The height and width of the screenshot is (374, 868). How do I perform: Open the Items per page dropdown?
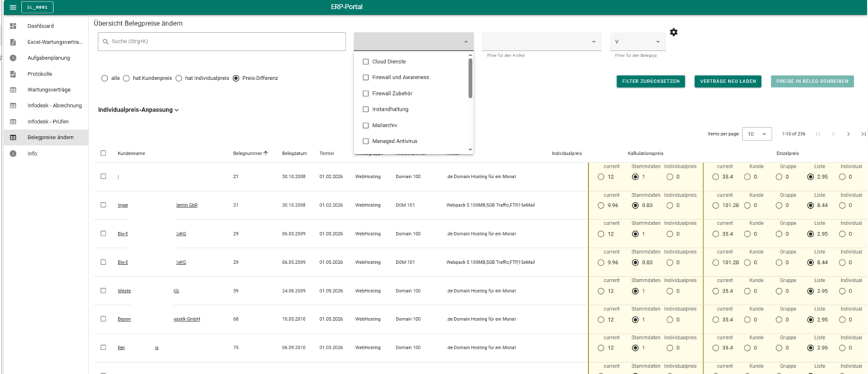pyautogui.click(x=758, y=134)
